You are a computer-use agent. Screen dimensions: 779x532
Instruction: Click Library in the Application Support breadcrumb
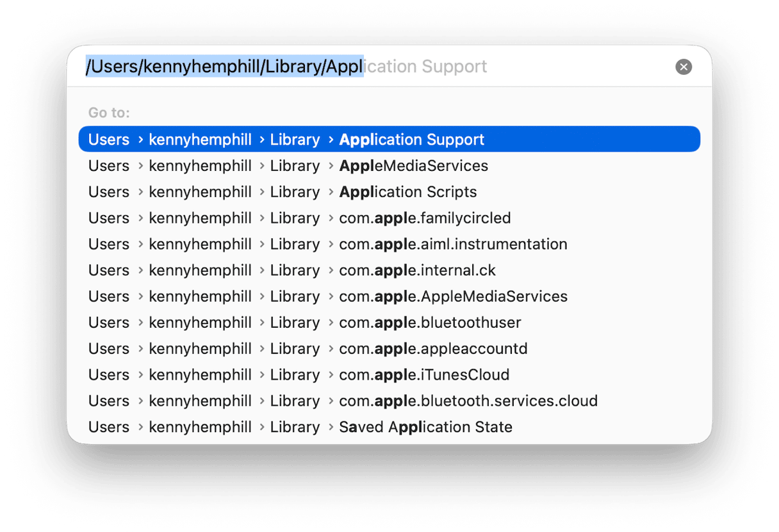tap(295, 140)
